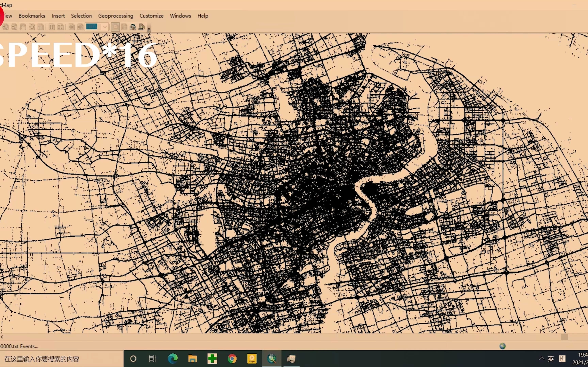The width and height of the screenshot is (588, 367).
Task: Click the Zoom to 100% icon
Action: pos(40,27)
